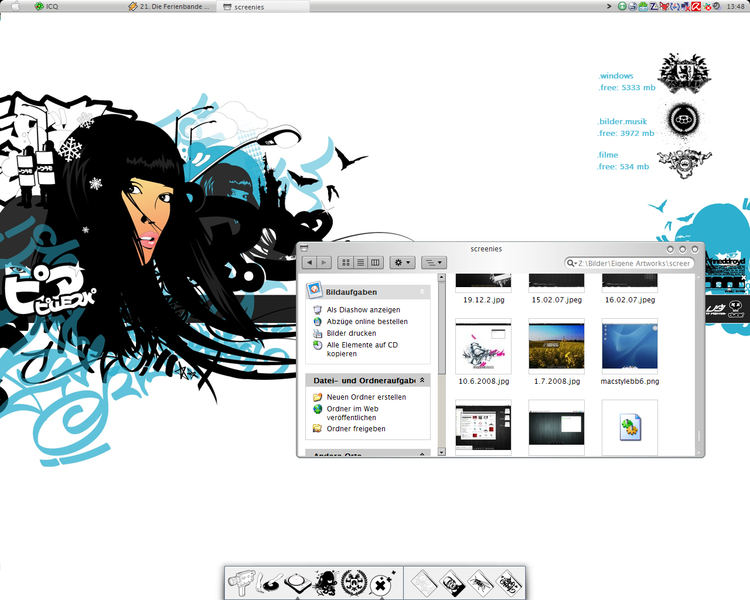Select the 19.12.2.jpg file
The width and height of the screenshot is (750, 600).
tap(483, 300)
